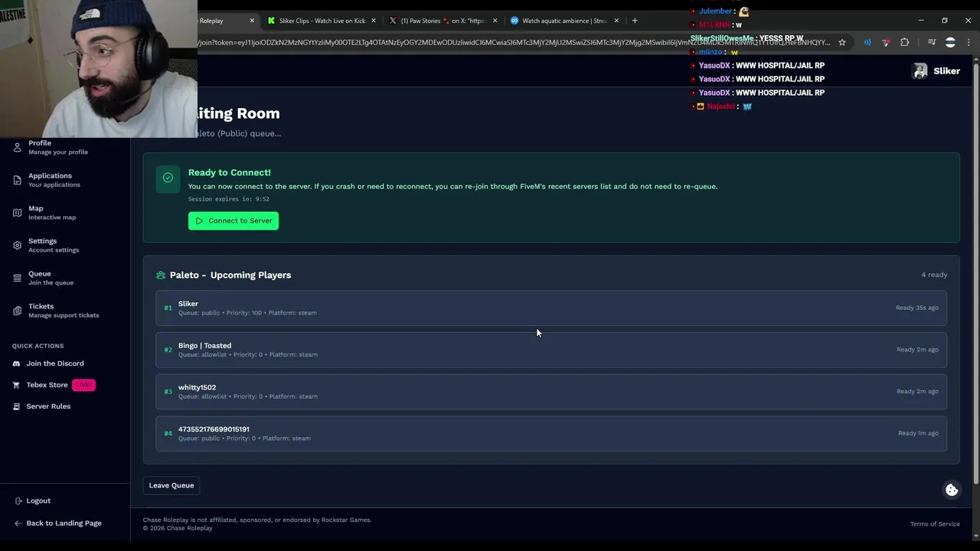
Task: Close the Paw Stories X tab
Action: (x=495, y=21)
